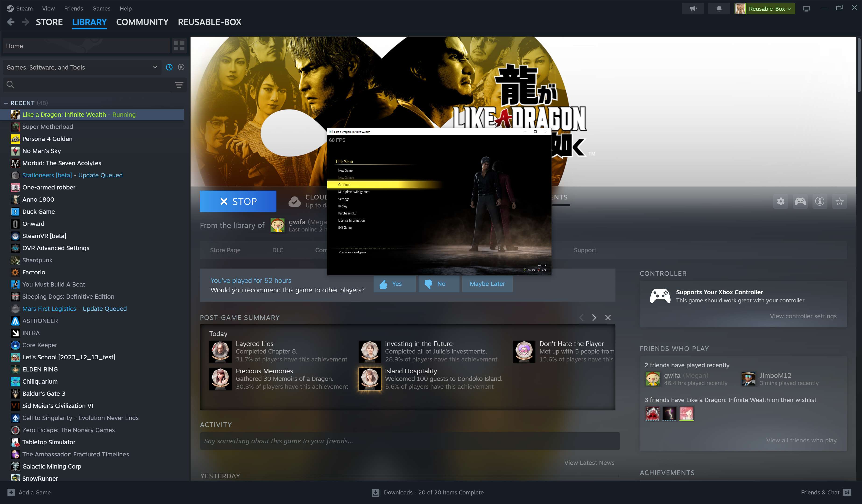This screenshot has width=862, height=504.
Task: Open the Reusable-Box account dropdown
Action: 765,9
